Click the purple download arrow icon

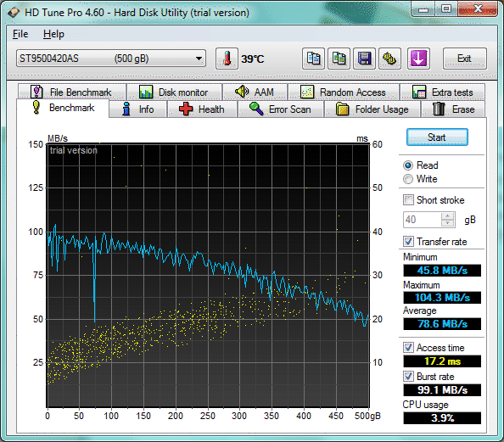tap(418, 59)
